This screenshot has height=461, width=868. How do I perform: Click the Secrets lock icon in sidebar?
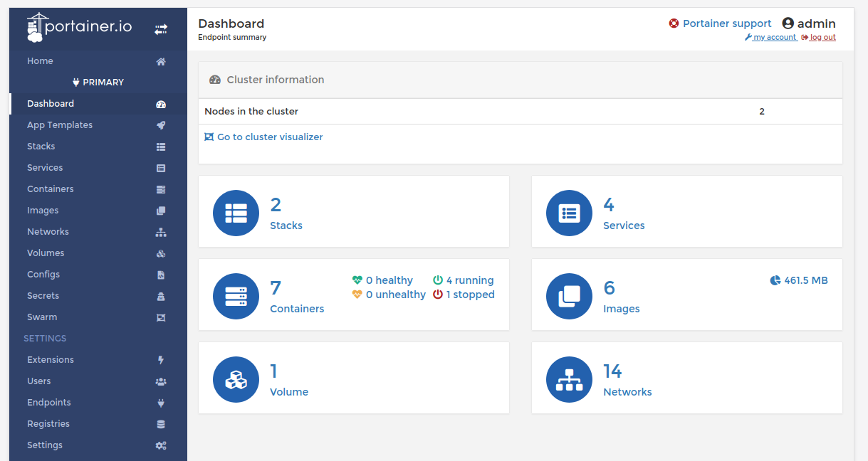(x=161, y=296)
